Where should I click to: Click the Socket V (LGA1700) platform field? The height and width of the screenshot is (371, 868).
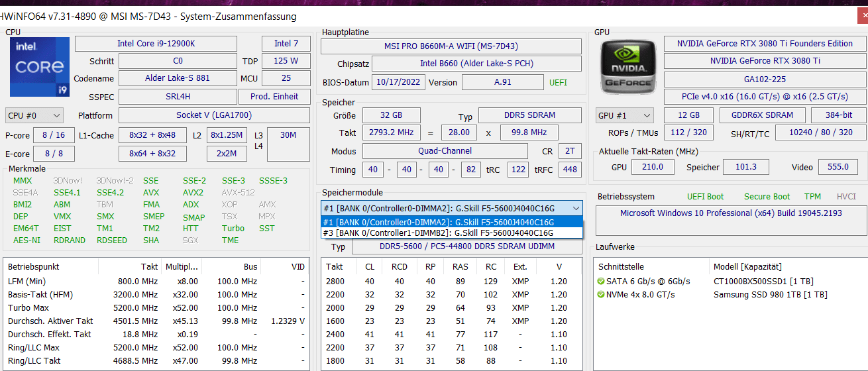click(214, 115)
